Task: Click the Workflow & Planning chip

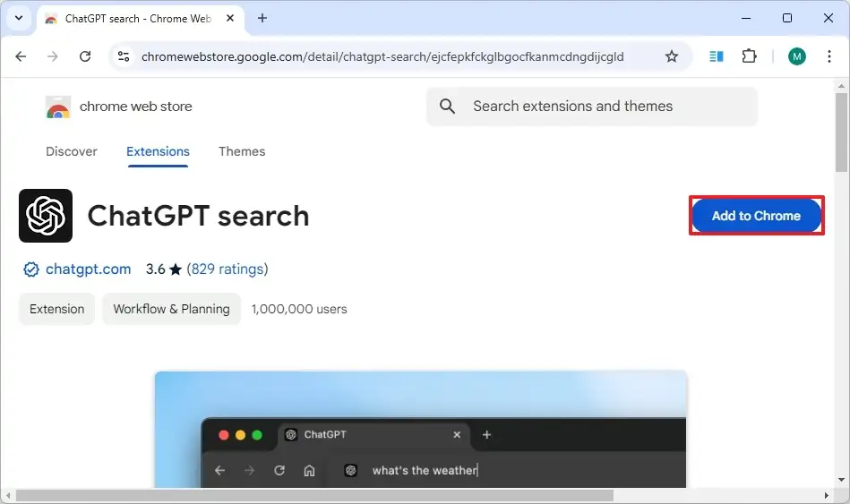Action: click(171, 309)
